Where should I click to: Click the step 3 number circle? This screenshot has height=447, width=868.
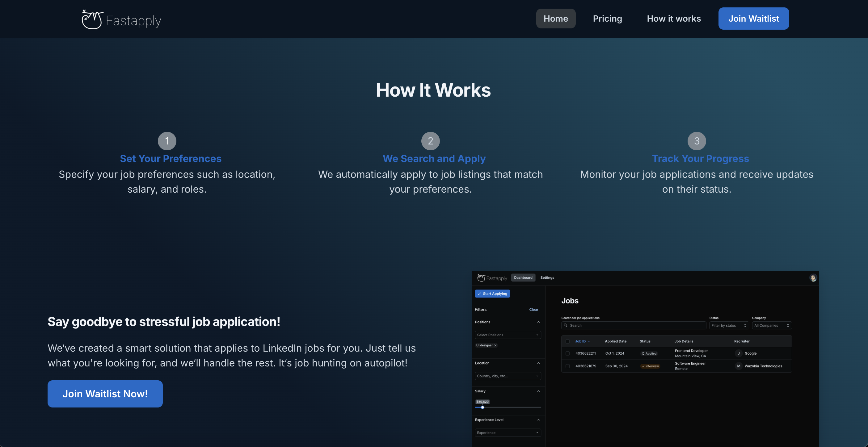tap(697, 141)
